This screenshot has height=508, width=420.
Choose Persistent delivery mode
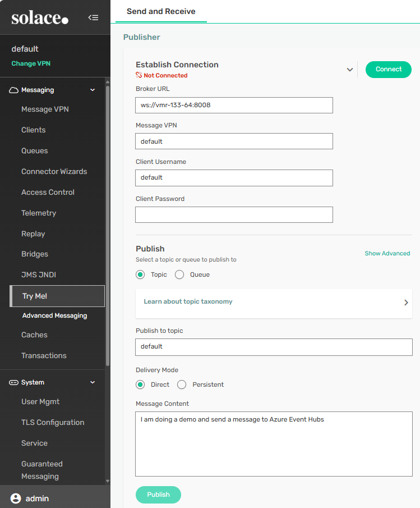pyautogui.click(x=182, y=385)
